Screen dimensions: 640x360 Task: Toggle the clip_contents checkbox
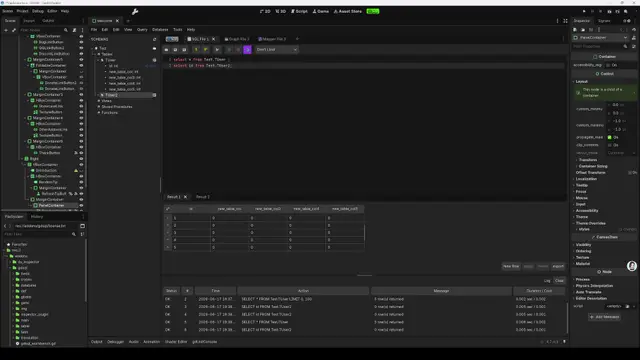click(610, 145)
